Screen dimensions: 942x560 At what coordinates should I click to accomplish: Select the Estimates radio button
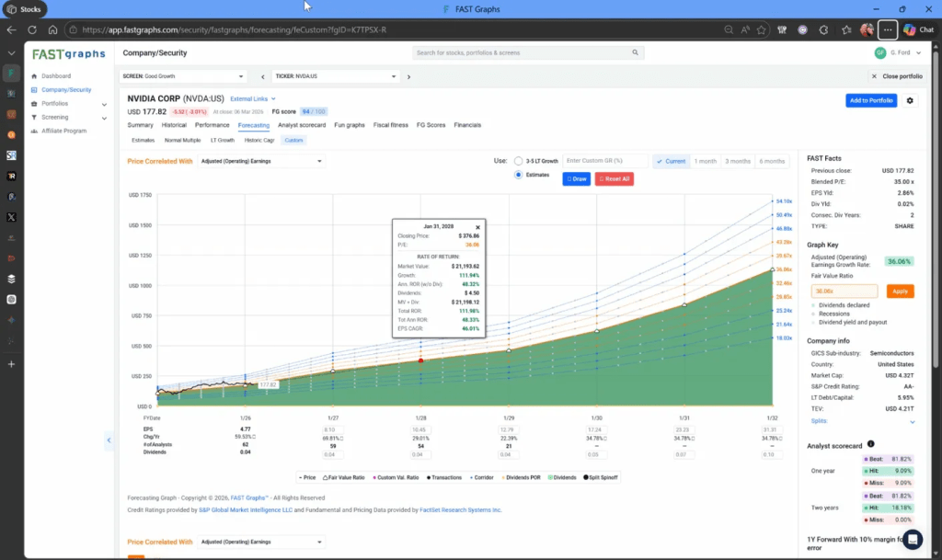(519, 174)
